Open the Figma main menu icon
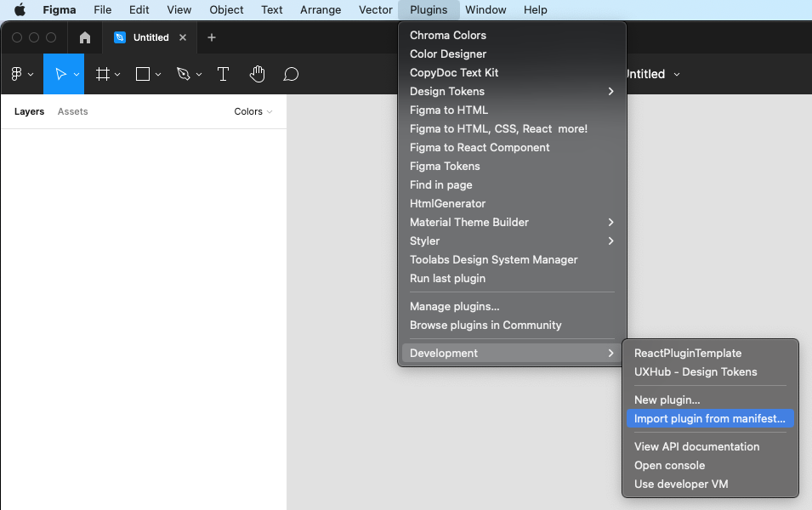This screenshot has width=812, height=510. [x=20, y=74]
